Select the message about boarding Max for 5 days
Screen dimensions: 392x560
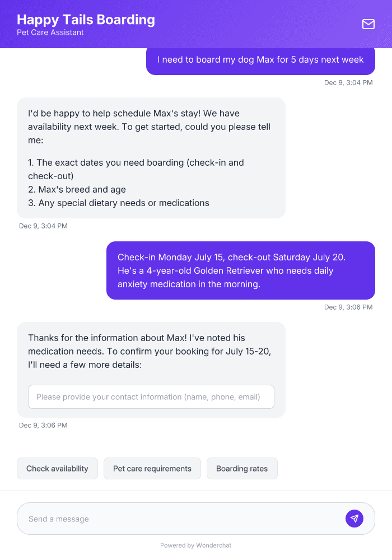[260, 59]
